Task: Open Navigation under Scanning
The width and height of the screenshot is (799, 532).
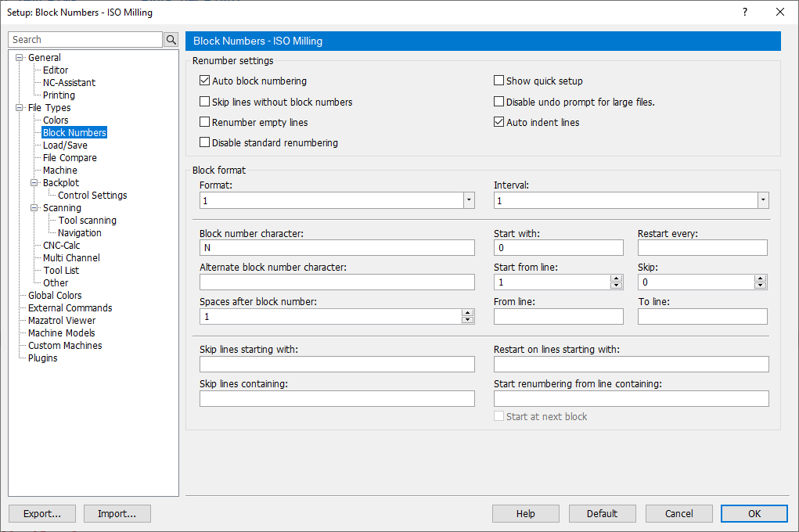Action: coord(80,233)
